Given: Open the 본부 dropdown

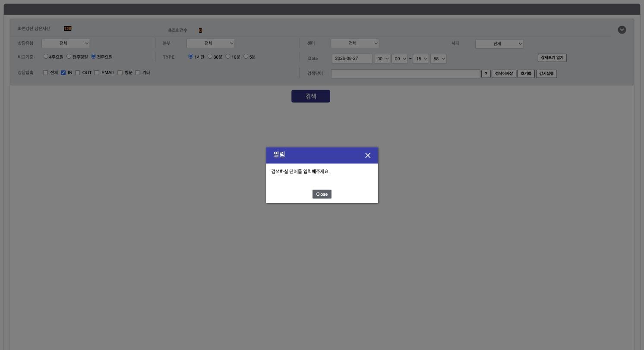Looking at the screenshot, I should 211,43.
